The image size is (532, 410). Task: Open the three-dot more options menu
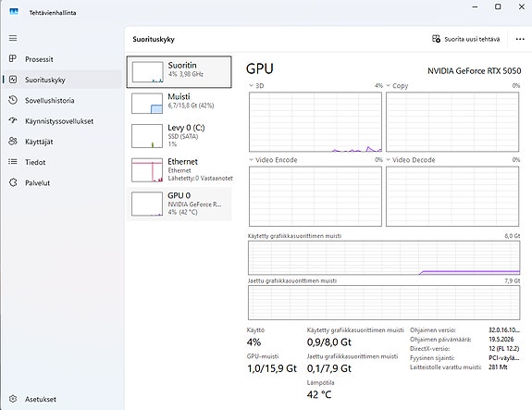click(520, 39)
